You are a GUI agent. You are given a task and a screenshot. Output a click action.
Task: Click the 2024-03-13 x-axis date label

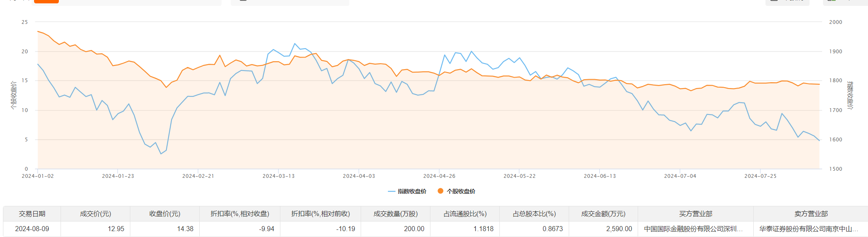click(x=278, y=176)
